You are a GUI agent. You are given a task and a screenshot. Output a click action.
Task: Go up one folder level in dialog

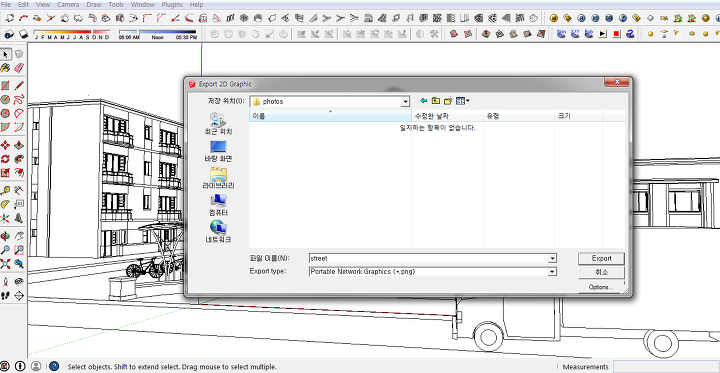[436, 101]
